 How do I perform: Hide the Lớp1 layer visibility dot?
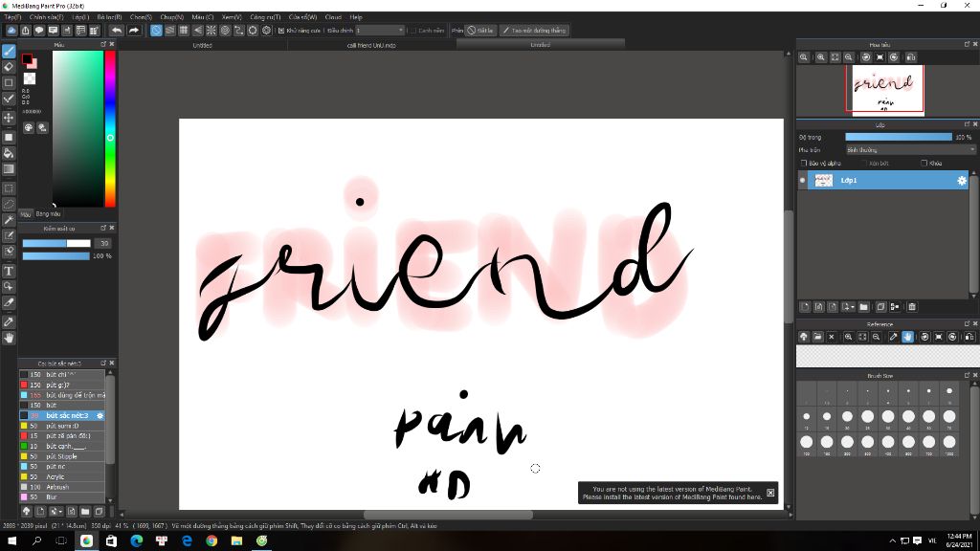tap(803, 181)
